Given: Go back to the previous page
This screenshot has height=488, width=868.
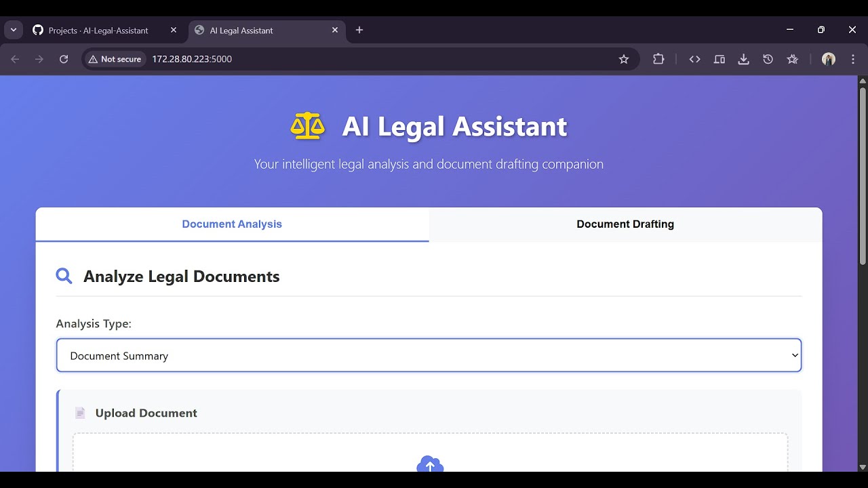Looking at the screenshot, I should point(15,59).
